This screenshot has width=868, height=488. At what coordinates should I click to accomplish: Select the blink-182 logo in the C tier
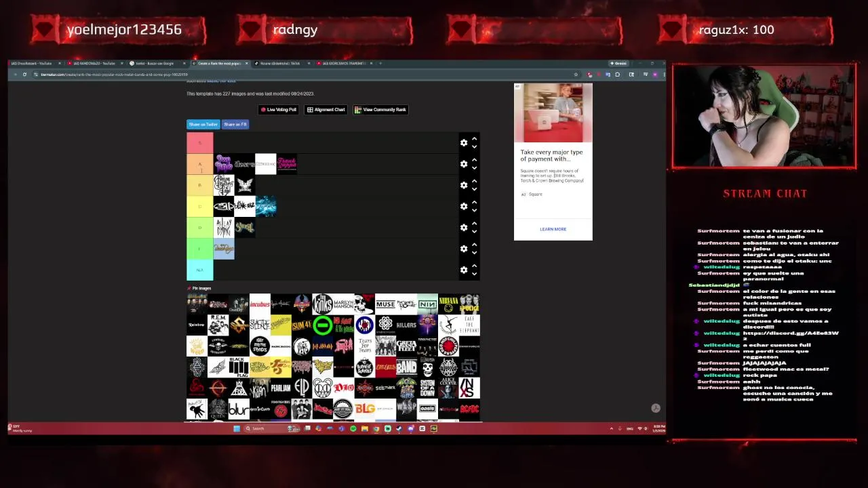(245, 206)
